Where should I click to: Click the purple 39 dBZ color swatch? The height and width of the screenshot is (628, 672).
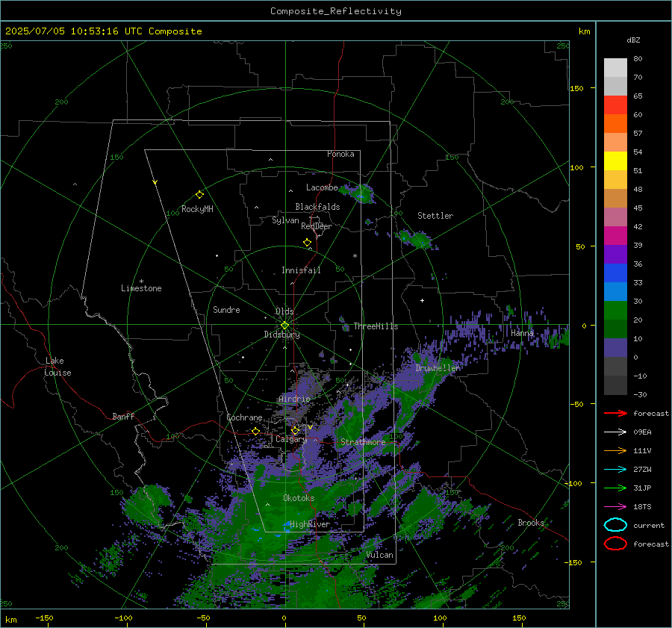pos(615,254)
